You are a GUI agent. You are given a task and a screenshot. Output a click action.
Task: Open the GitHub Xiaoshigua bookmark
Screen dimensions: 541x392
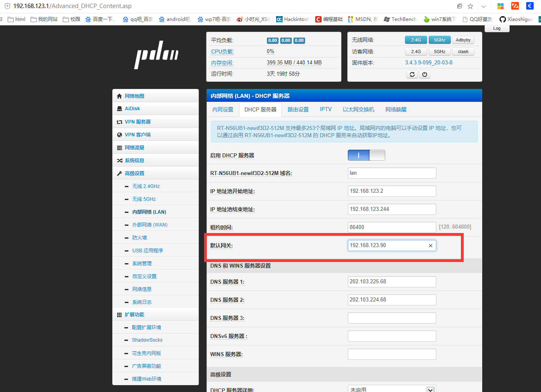[516, 19]
